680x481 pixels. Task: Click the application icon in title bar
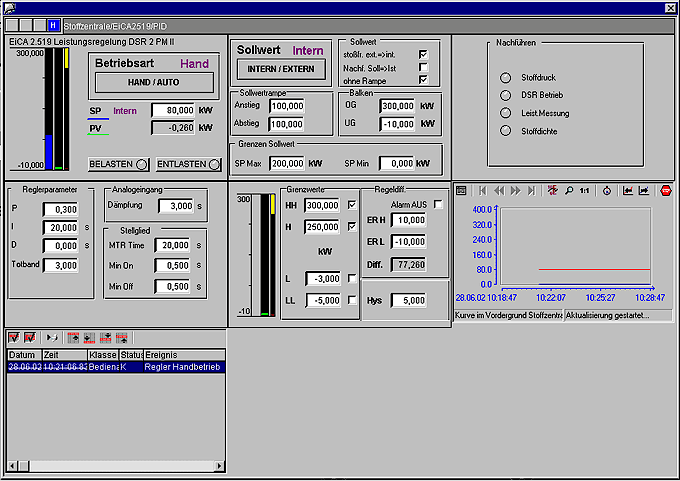10,7
